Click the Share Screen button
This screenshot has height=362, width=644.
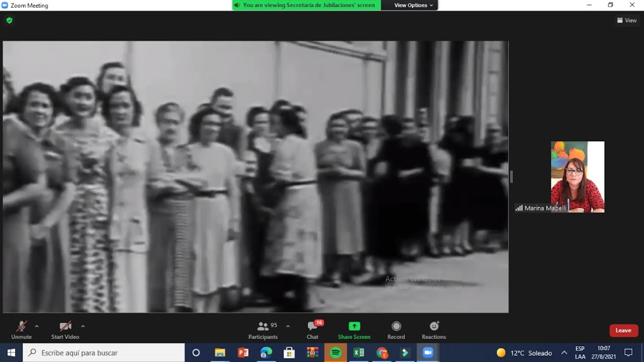click(354, 330)
